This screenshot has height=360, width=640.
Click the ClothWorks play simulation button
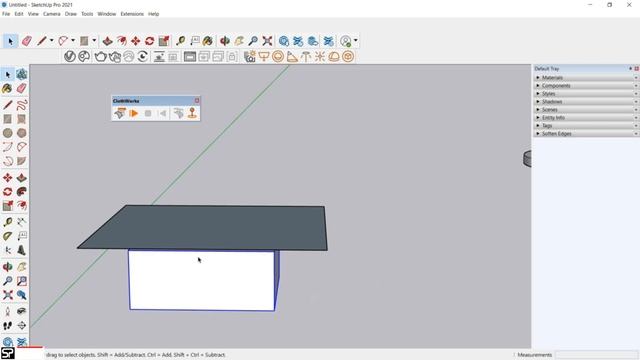pyautogui.click(x=133, y=113)
